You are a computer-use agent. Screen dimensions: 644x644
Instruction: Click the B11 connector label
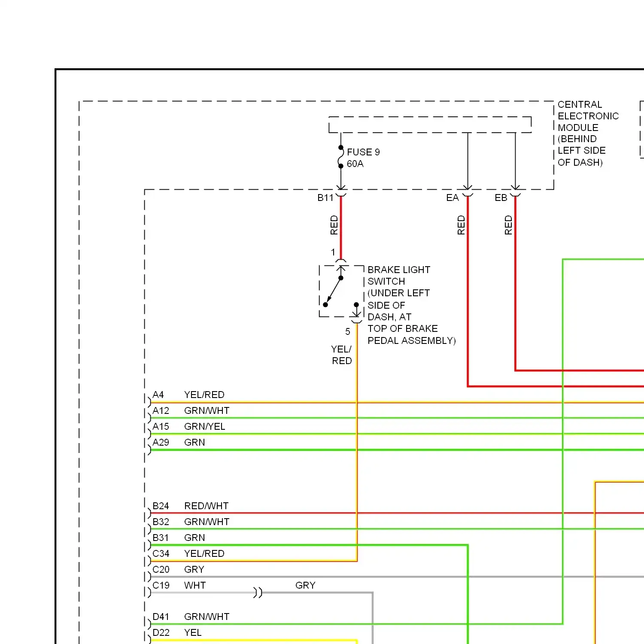[x=325, y=197]
